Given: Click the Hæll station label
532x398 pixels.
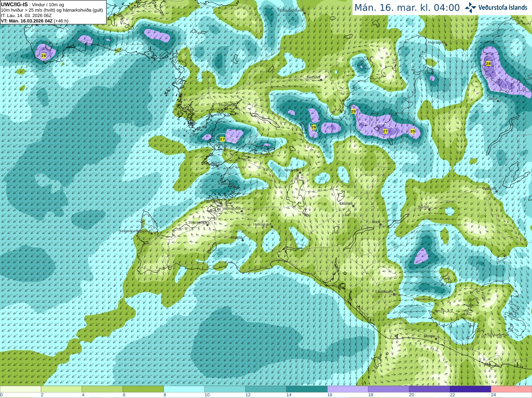Looking at the screenshot, I should point(376,222).
